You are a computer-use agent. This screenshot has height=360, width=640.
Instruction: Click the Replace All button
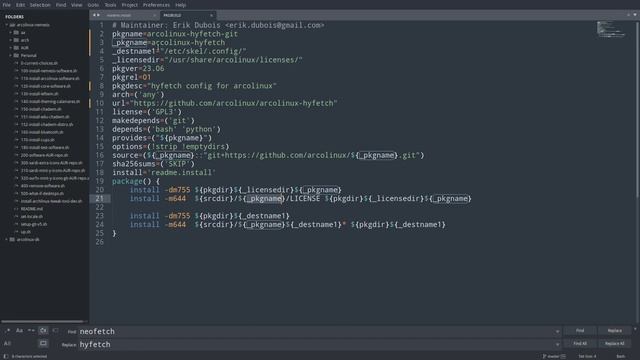pos(615,344)
